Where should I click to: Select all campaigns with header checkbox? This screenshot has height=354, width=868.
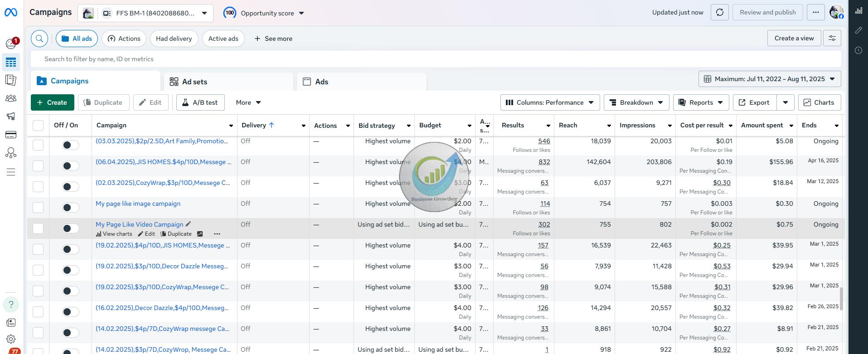click(38, 126)
